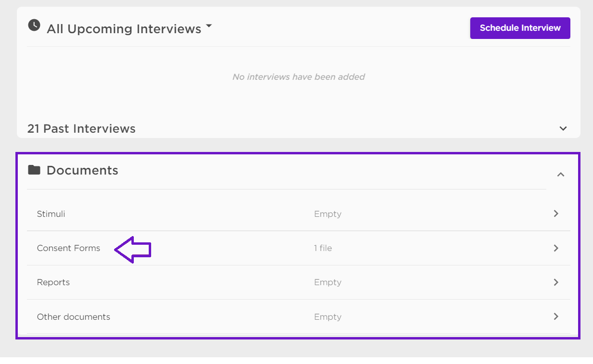
Task: Select the Stimuli folder label
Action: click(51, 214)
